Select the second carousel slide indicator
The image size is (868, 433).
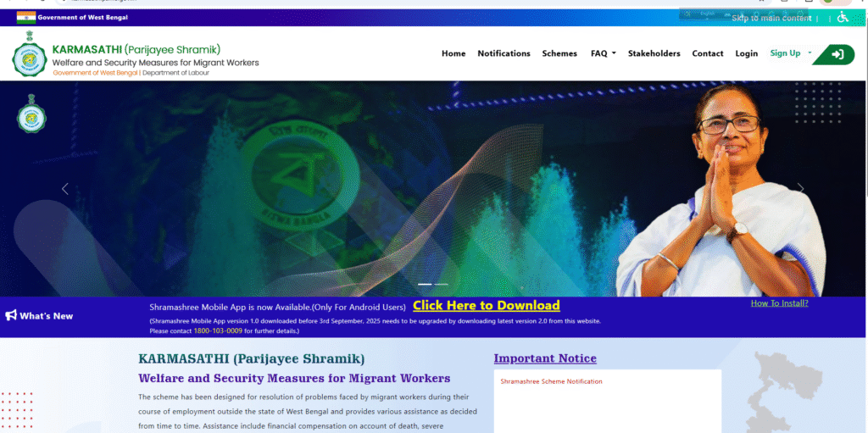coord(441,284)
